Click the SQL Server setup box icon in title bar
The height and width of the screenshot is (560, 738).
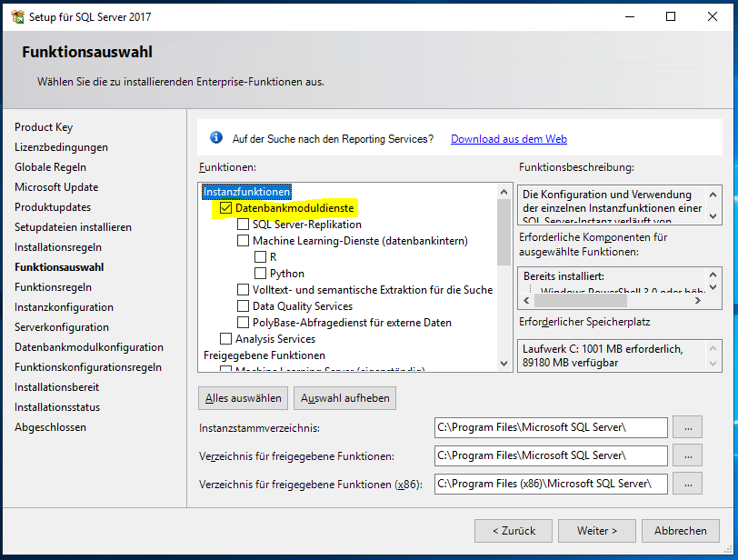point(17,17)
